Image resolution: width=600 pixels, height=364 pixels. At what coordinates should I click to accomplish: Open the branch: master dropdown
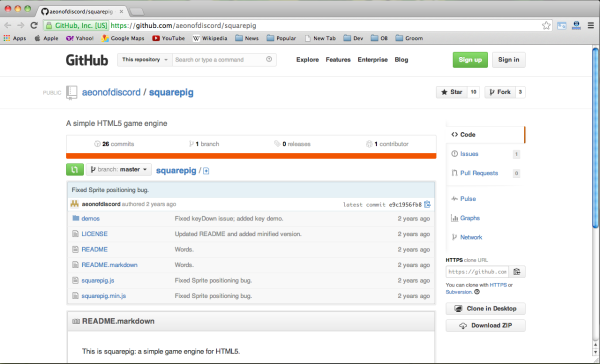[x=119, y=169]
